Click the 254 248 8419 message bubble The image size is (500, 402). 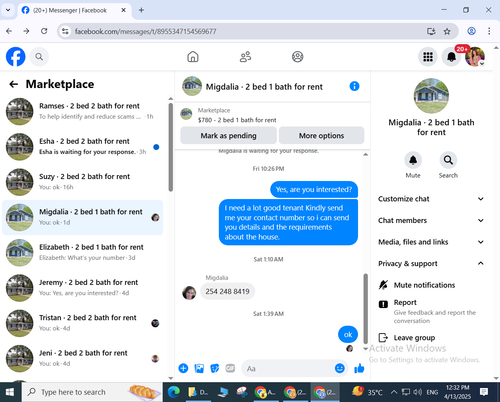(x=227, y=292)
